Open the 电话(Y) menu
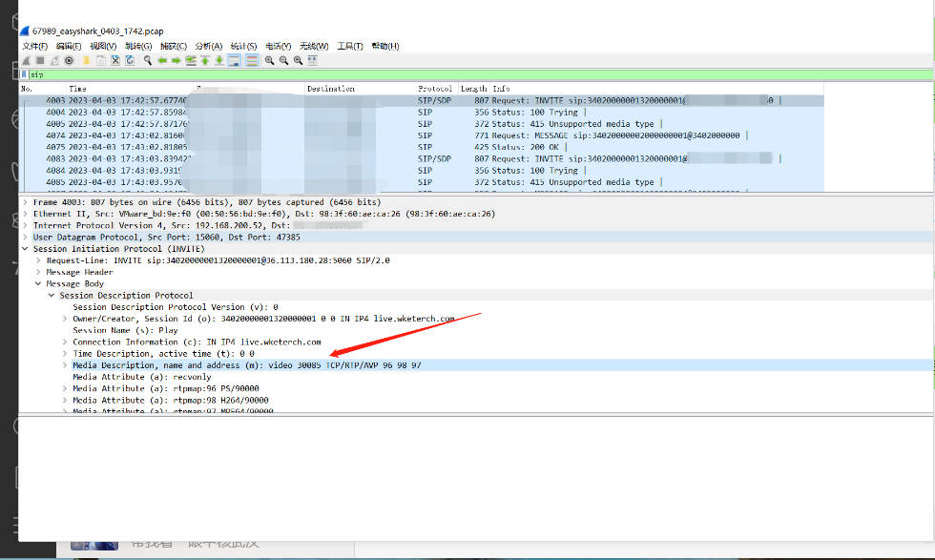Image resolution: width=935 pixels, height=560 pixels. pyautogui.click(x=279, y=46)
